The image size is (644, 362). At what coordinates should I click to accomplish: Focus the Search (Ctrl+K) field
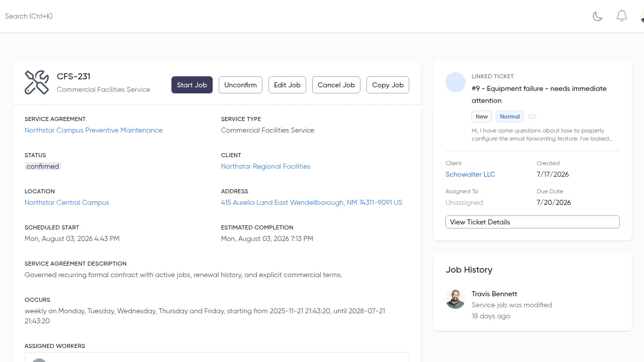pyautogui.click(x=29, y=16)
